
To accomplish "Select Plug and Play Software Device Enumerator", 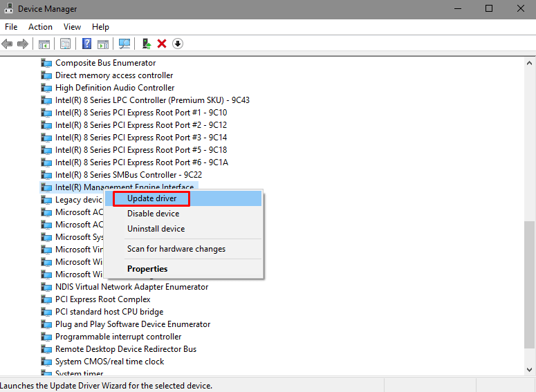I will tap(133, 324).
